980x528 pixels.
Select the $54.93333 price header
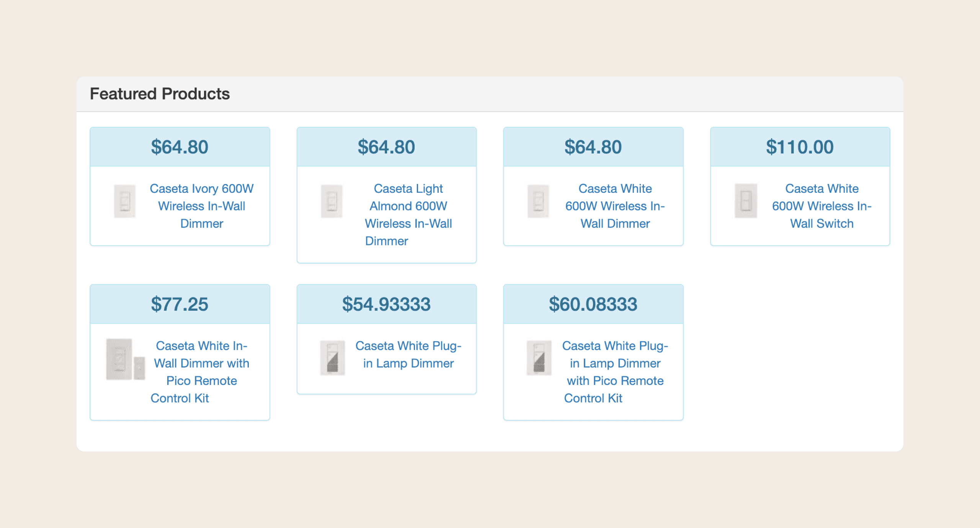(387, 304)
